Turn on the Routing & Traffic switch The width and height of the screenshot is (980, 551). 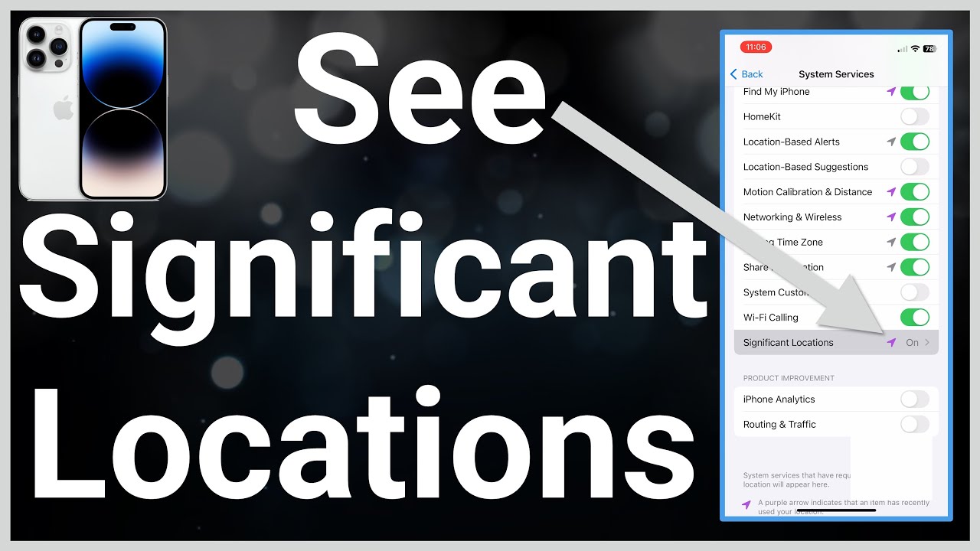(915, 424)
